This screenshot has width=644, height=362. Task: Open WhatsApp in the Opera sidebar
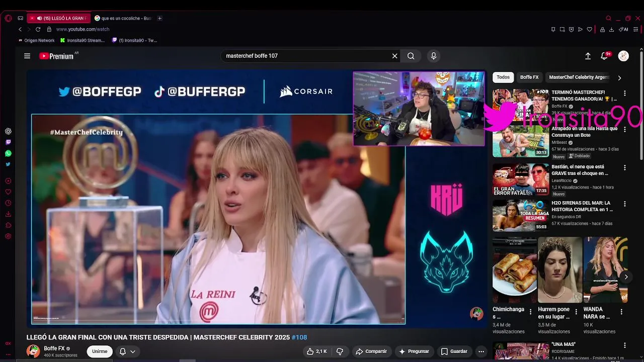tap(8, 153)
